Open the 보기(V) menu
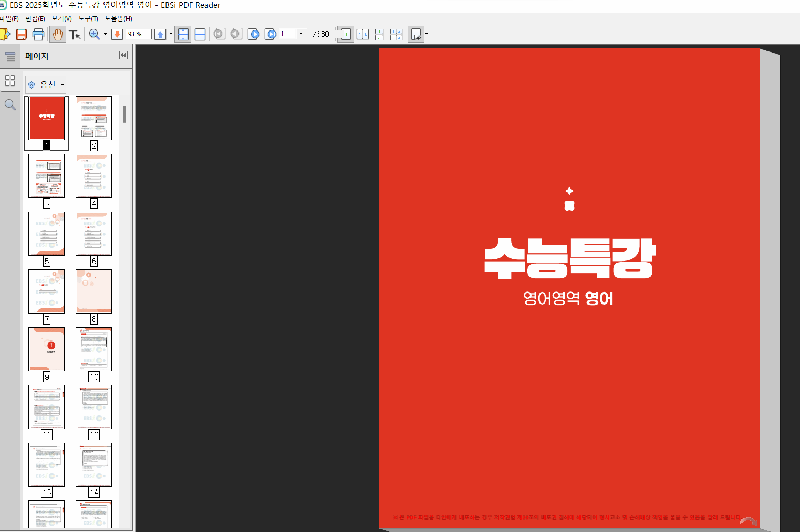 point(61,18)
